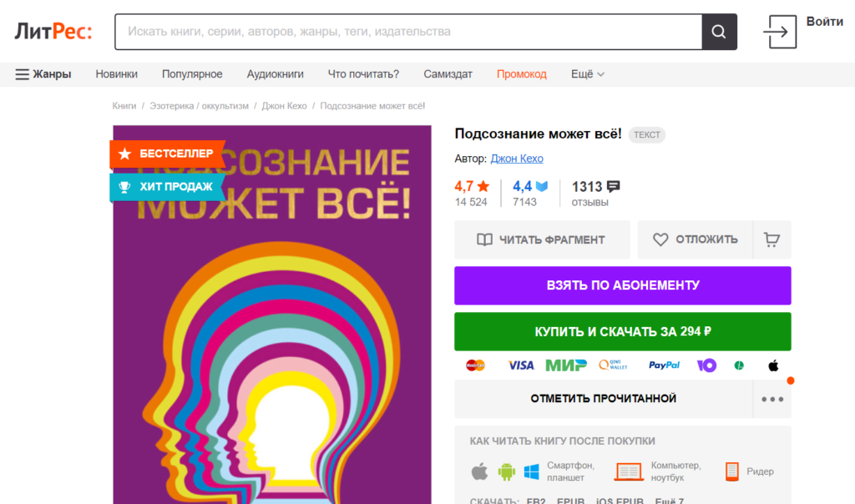This screenshot has height=504, width=855.
Task: Go to Самиздат section
Action: click(448, 74)
